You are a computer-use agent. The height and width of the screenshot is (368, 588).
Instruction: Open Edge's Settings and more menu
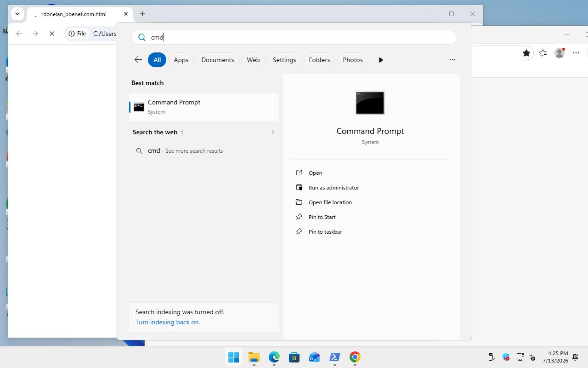click(576, 53)
